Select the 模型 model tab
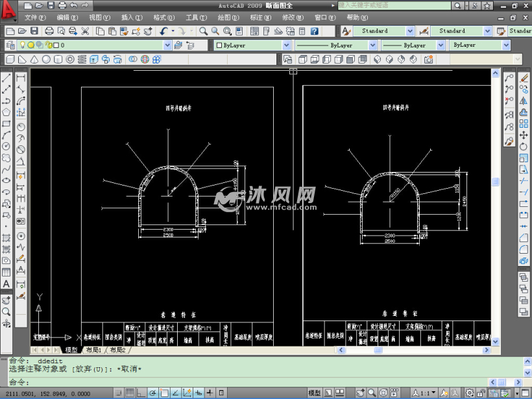This screenshot has height=399, width=532. 71,350
